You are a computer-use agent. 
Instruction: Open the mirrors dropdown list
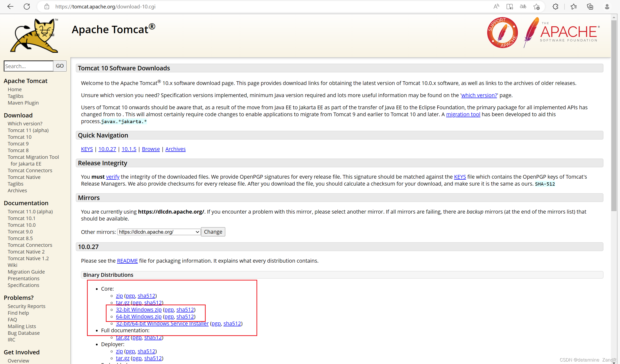(159, 232)
